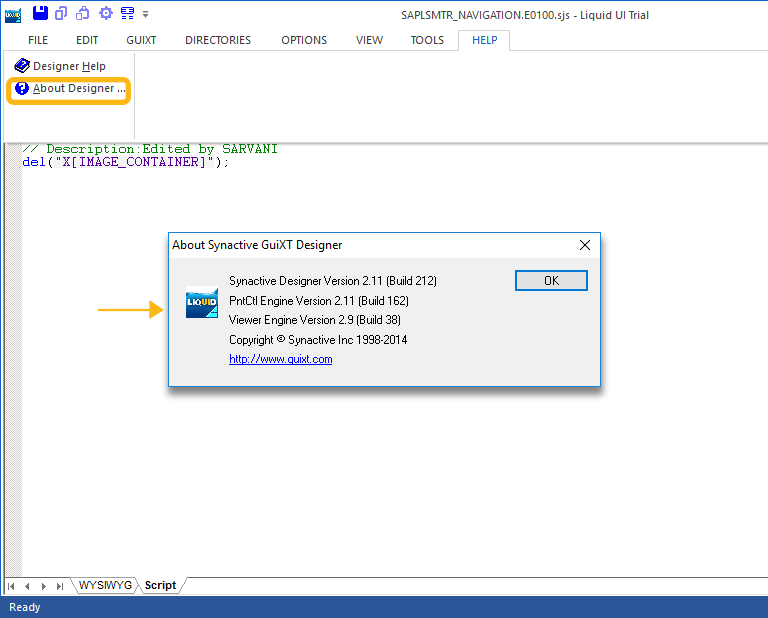Open the TOOLS ribbon tab

click(x=427, y=40)
